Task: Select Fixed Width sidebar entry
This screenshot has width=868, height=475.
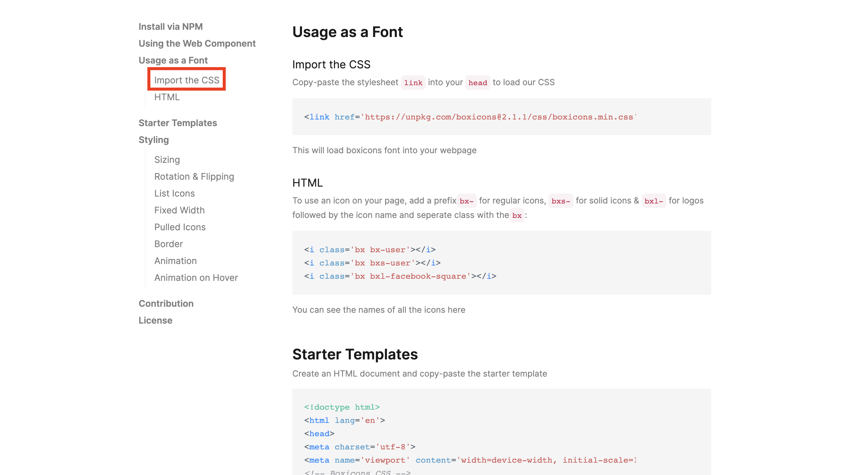Action: tap(179, 210)
